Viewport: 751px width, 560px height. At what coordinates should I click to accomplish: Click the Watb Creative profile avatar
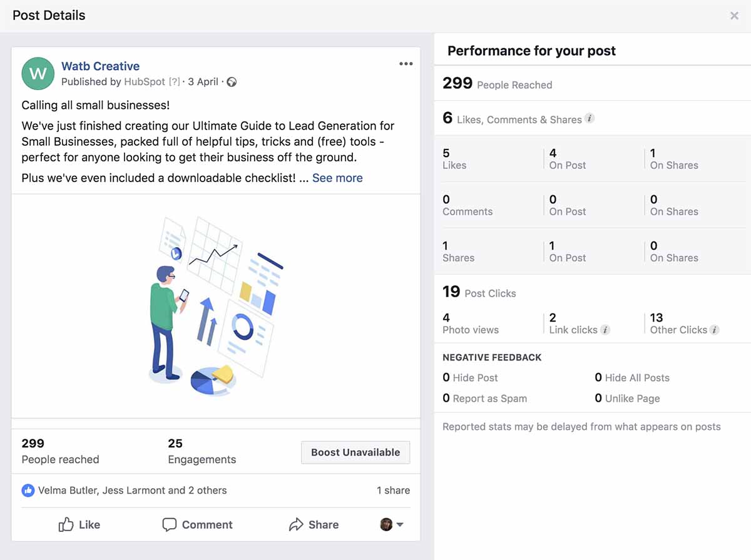[38, 74]
